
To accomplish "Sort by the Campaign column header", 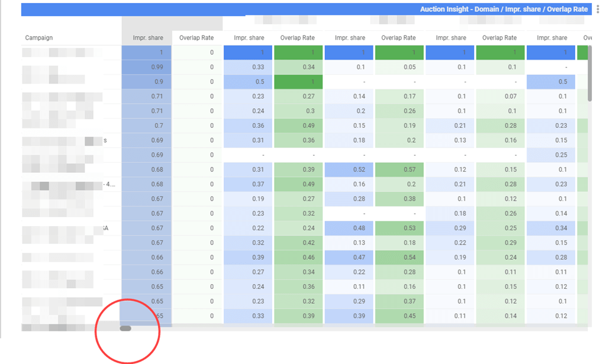I will click(x=39, y=38).
